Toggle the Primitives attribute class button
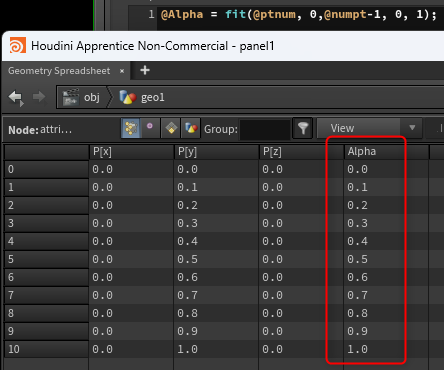Image resolution: width=444 pixels, height=370 pixels. pyautogui.click(x=171, y=128)
